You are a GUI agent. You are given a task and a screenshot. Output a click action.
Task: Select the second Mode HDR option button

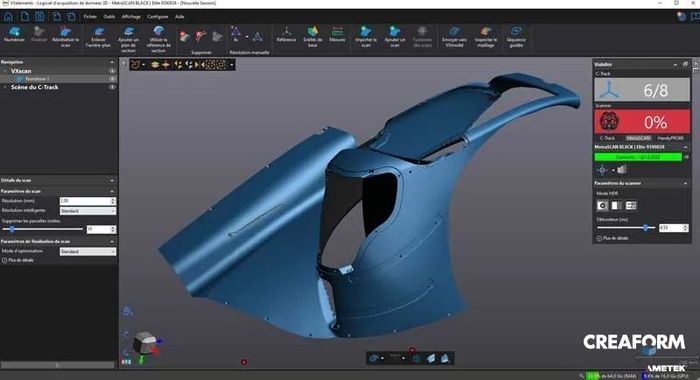tap(617, 205)
